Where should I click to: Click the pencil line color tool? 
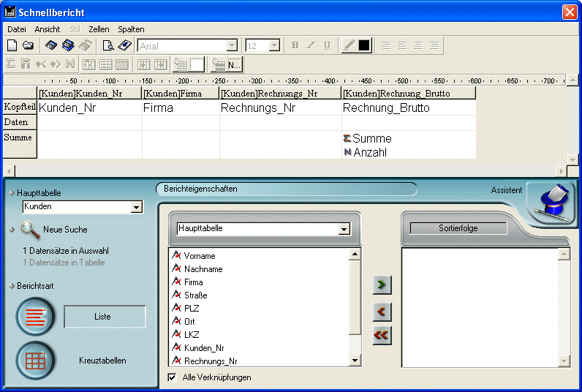pos(349,45)
